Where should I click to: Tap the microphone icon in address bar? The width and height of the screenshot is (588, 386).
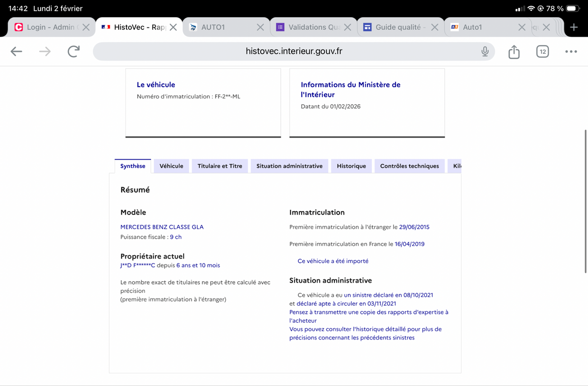click(x=485, y=51)
